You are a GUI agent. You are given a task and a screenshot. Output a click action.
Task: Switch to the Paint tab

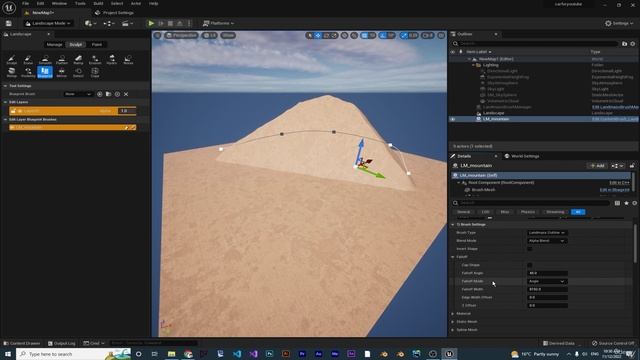97,44
